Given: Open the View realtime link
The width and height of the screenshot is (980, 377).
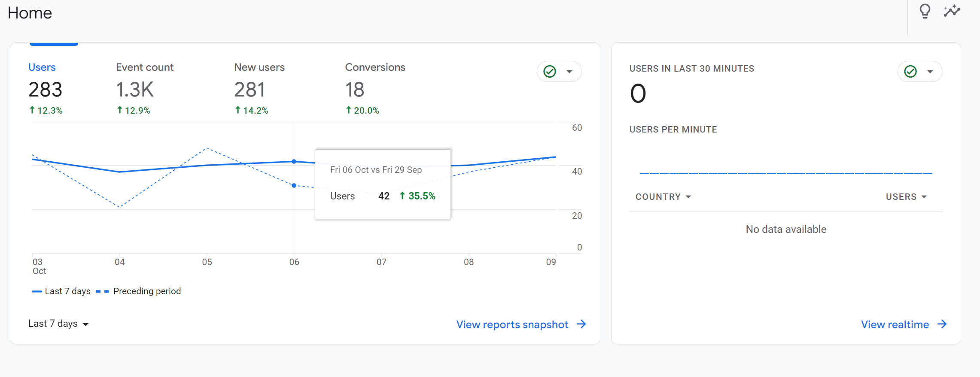Looking at the screenshot, I should pyautogui.click(x=895, y=325).
